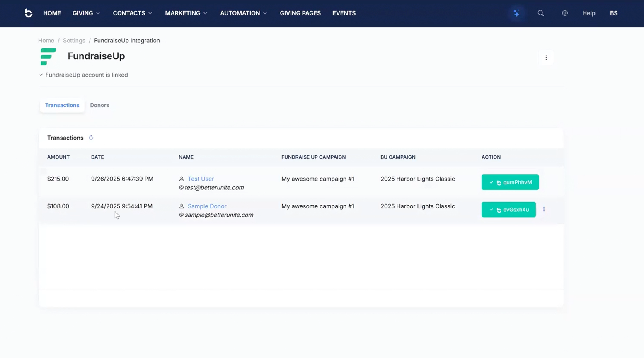
Task: Click the $108.00 amount cell
Action: 58,206
